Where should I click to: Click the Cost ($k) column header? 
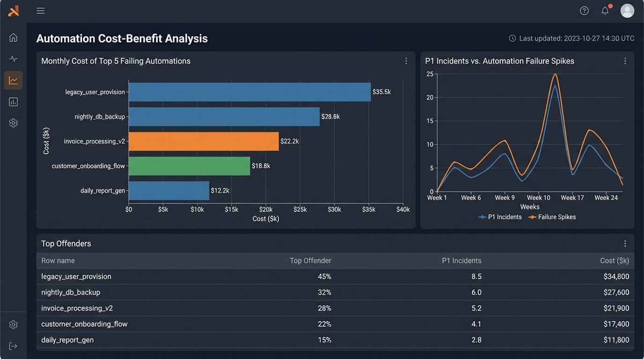click(x=615, y=260)
